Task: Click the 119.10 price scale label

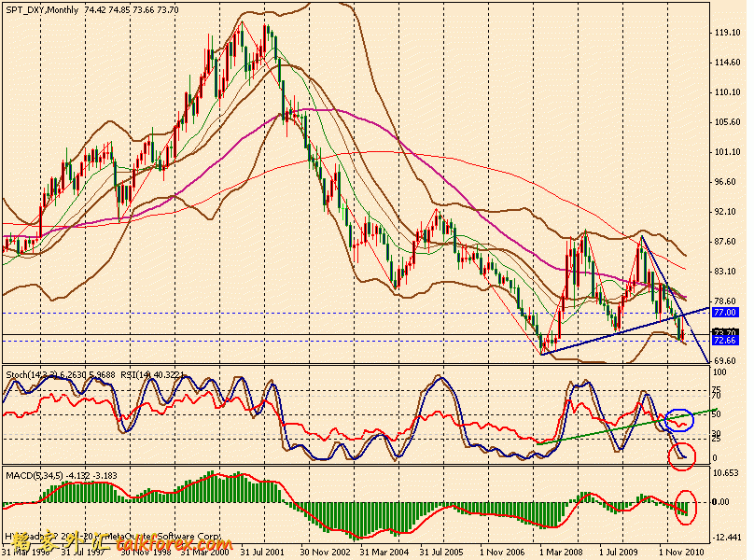Action: (726, 33)
